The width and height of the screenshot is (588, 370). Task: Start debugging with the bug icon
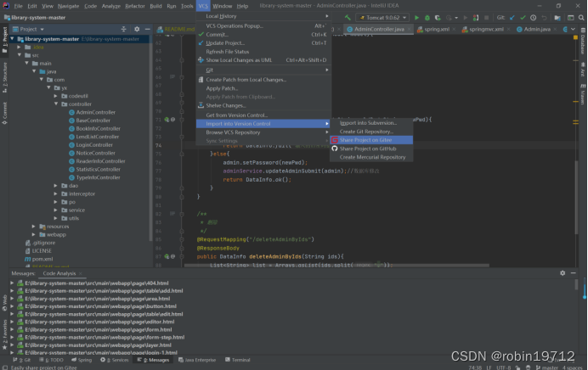[x=427, y=18]
